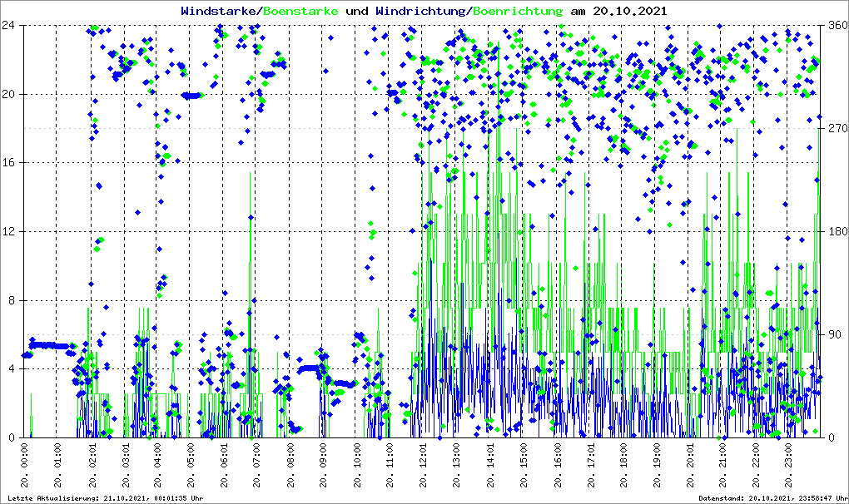Select the 180 label on right axis
This screenshot has height=504, width=849.
[834, 231]
